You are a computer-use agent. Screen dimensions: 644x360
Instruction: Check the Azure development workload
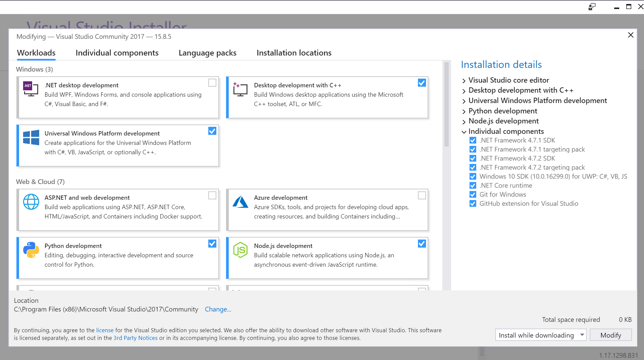(x=422, y=195)
